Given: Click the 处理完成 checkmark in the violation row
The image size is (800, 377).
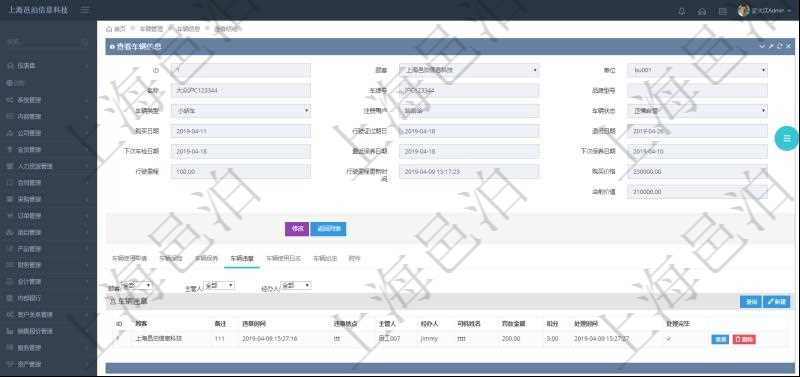Looking at the screenshot, I should (x=668, y=339).
